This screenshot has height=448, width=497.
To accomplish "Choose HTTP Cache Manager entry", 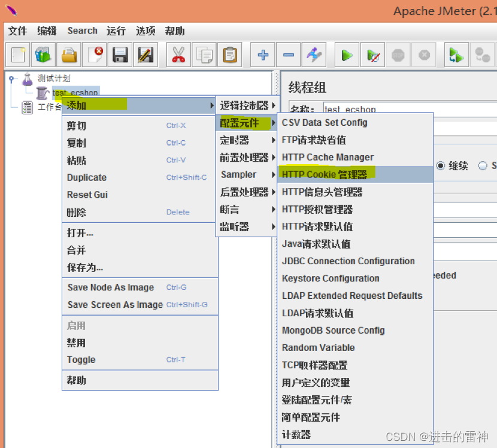I will [355, 158].
